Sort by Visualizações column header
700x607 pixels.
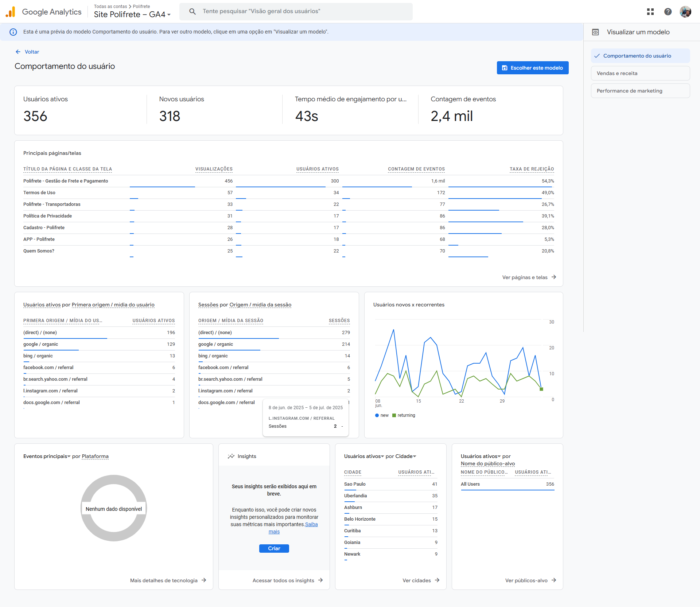pos(214,169)
